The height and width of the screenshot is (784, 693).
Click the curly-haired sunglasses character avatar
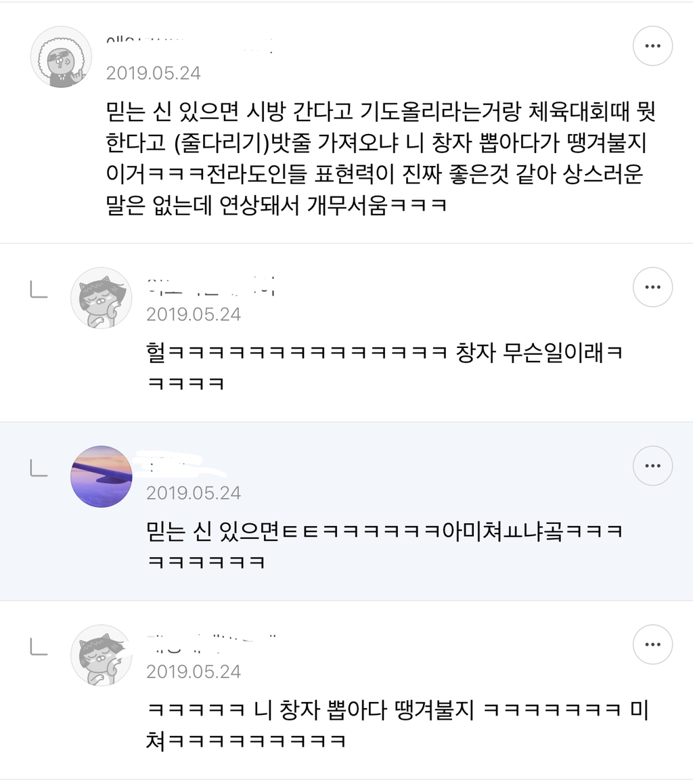pyautogui.click(x=61, y=57)
